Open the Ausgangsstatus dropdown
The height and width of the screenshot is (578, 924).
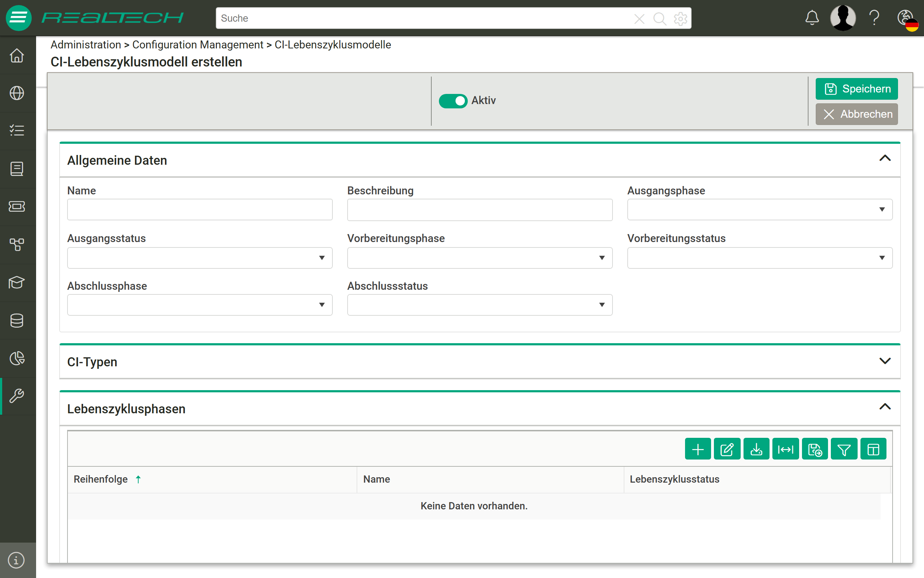pyautogui.click(x=200, y=258)
